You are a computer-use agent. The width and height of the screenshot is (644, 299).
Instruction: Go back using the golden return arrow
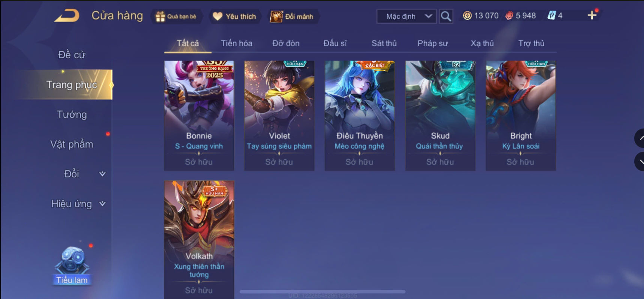point(67,16)
